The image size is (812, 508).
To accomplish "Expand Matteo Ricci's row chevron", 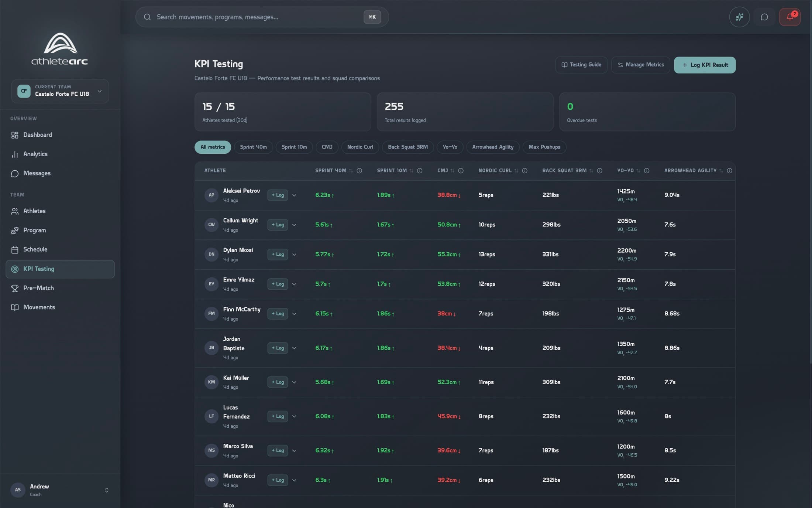I will [294, 480].
